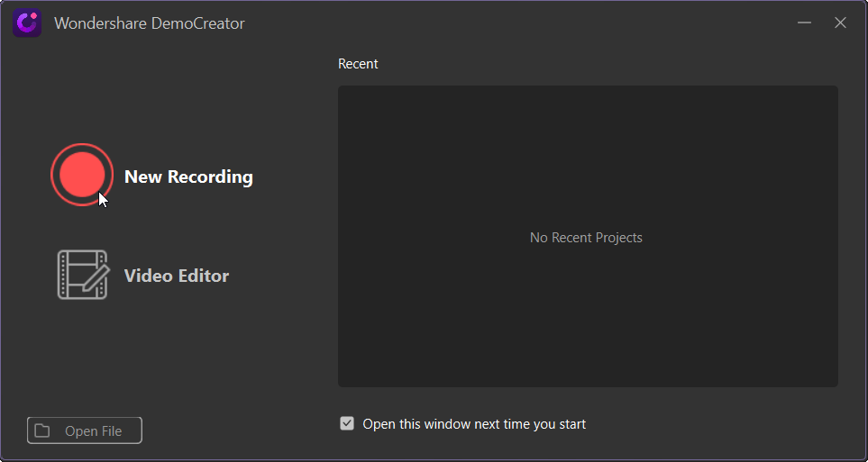Launch via the Video Editor text label
The width and height of the screenshot is (868, 462).
coord(177,276)
